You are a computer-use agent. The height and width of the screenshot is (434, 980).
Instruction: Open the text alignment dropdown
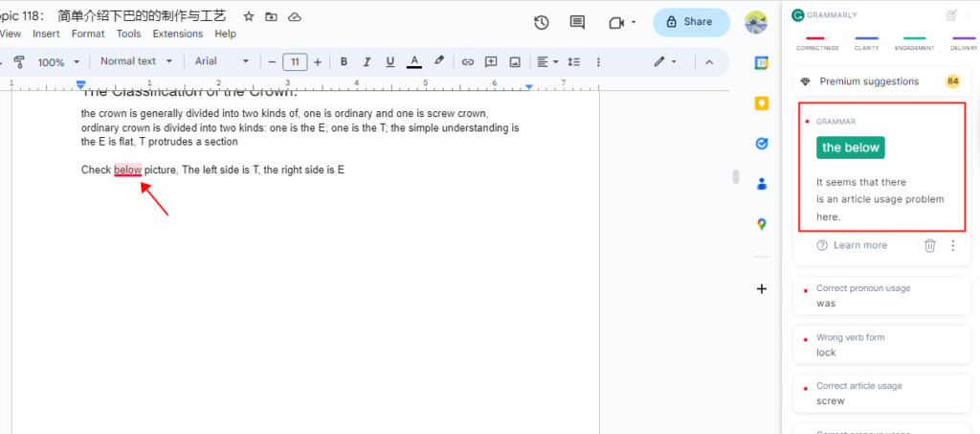coord(547,62)
